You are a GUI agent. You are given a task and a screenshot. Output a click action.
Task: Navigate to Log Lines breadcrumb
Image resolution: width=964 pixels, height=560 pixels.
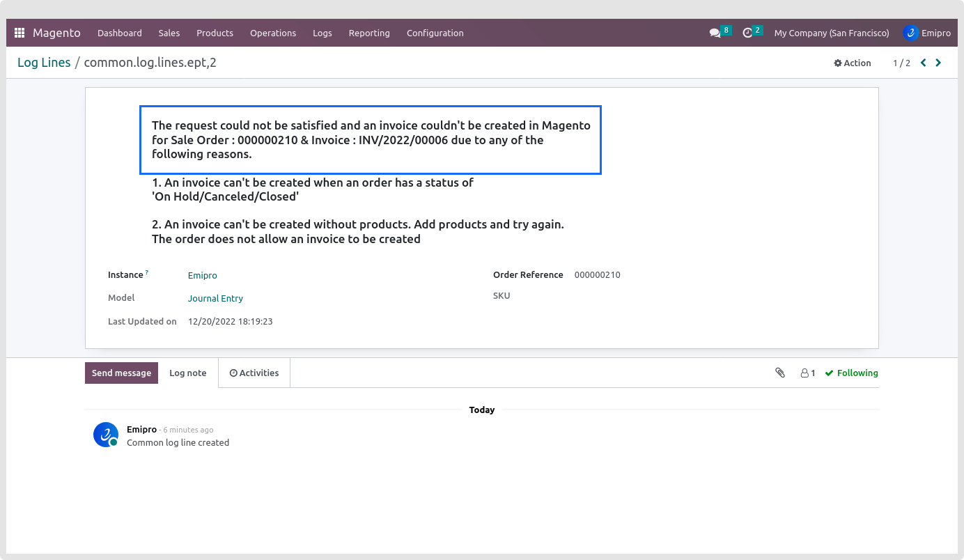[44, 63]
